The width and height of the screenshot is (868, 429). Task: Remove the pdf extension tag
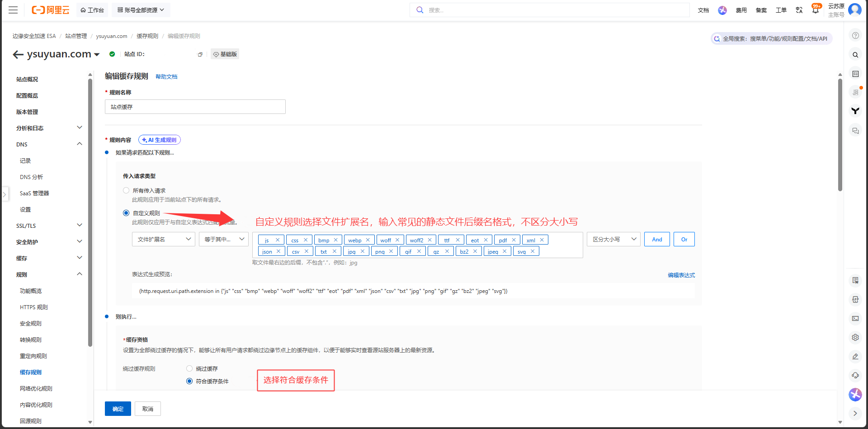[514, 240]
